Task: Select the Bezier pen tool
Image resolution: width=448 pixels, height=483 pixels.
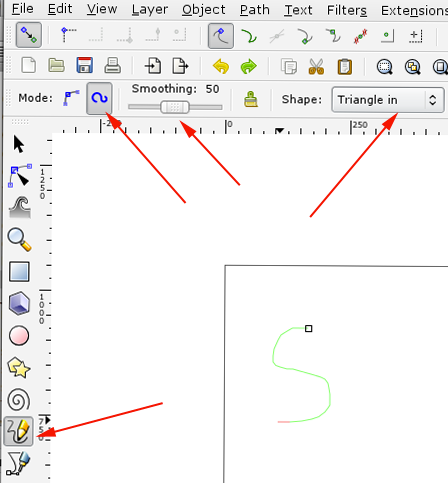Action: 18,463
